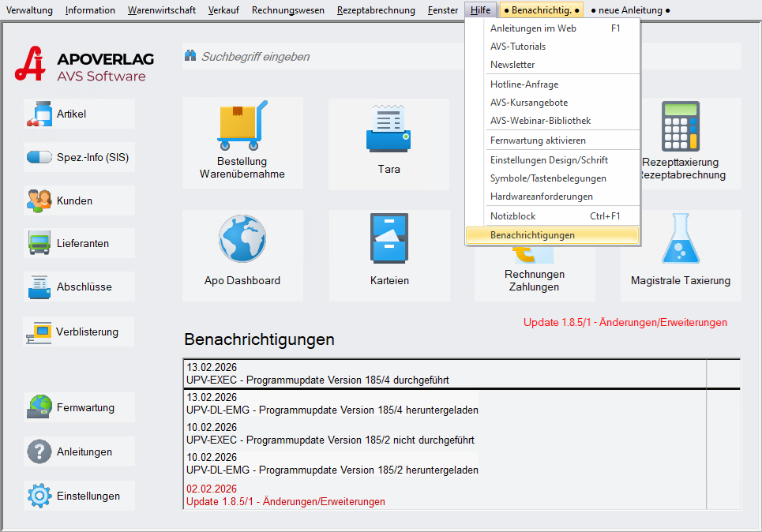This screenshot has height=532, width=762.
Task: Open the Warenwirtschaft menu
Action: click(162, 10)
